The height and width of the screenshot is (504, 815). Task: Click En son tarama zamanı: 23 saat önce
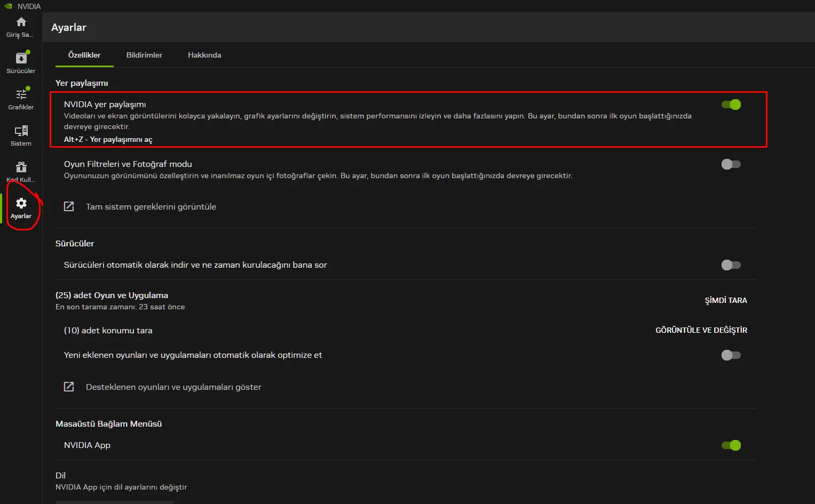[120, 307]
